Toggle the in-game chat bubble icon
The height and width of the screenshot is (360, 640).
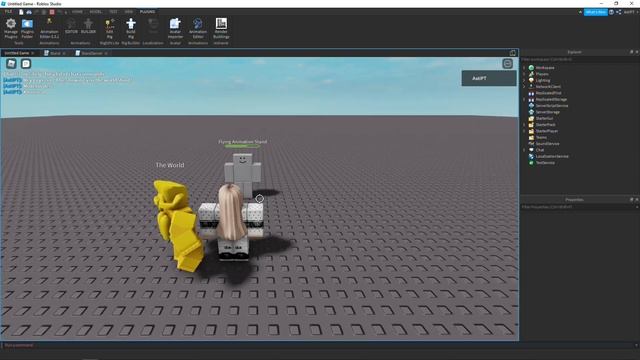[26, 63]
